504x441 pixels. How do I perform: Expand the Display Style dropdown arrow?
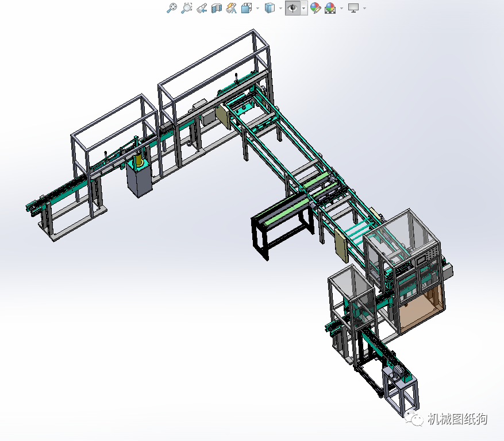(280, 9)
